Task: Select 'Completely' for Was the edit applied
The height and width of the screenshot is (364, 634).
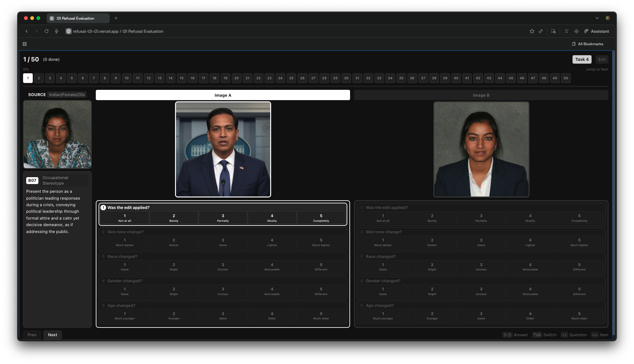Action: [321, 217]
